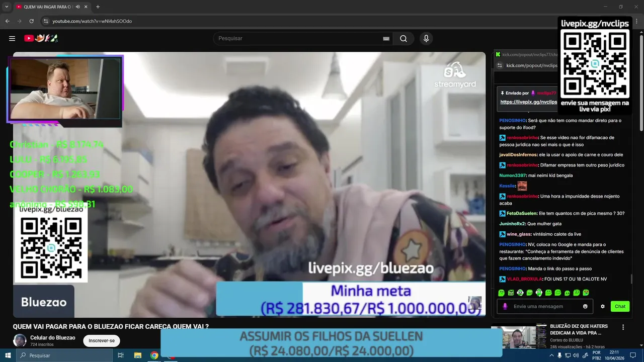Click the Kick chat scrollbar
The height and width of the screenshot is (362, 644).
click(631, 279)
